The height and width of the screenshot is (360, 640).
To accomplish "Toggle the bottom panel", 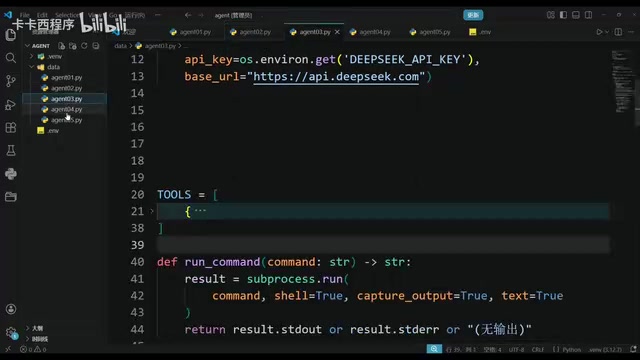I will (576, 15).
